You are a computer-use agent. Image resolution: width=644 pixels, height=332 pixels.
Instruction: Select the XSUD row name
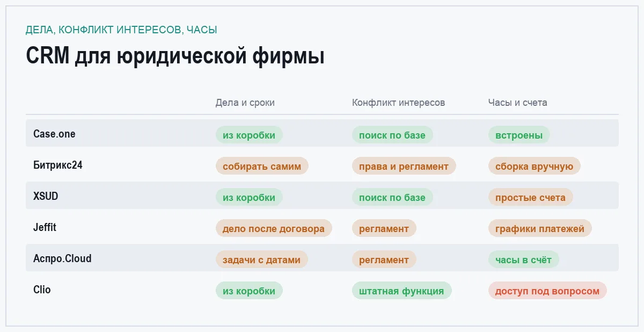[x=46, y=197]
